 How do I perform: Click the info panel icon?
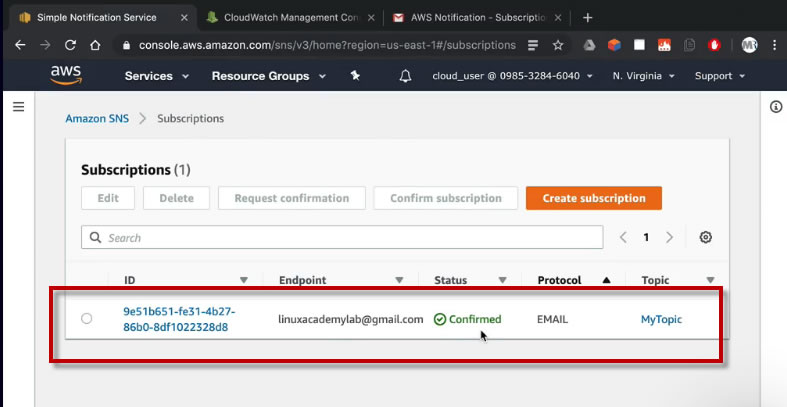[776, 107]
